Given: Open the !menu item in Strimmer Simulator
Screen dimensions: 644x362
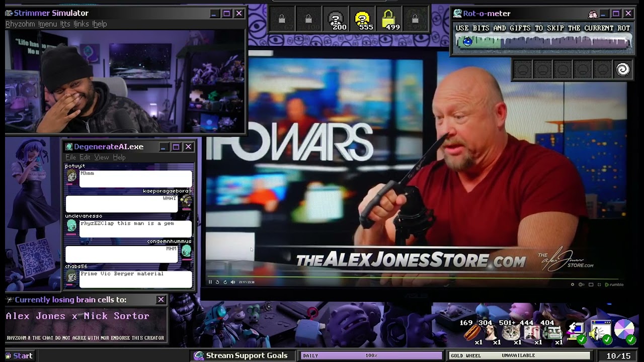Looking at the screenshot, I should [47, 24].
